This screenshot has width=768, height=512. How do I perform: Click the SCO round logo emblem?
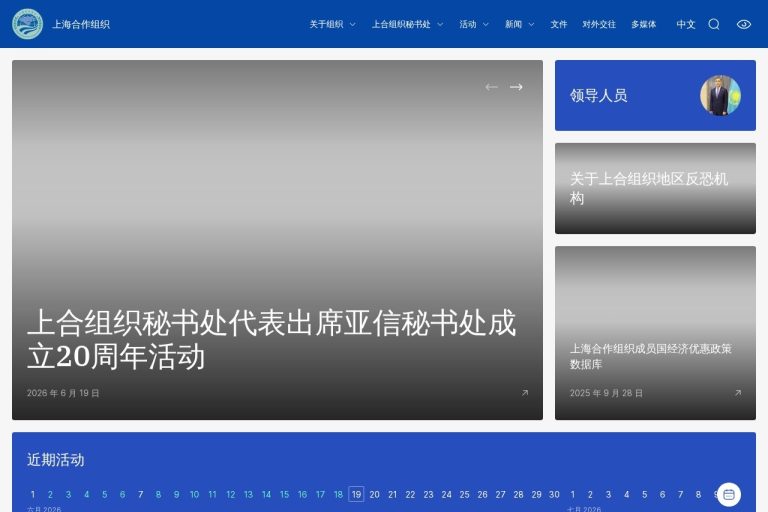27,24
